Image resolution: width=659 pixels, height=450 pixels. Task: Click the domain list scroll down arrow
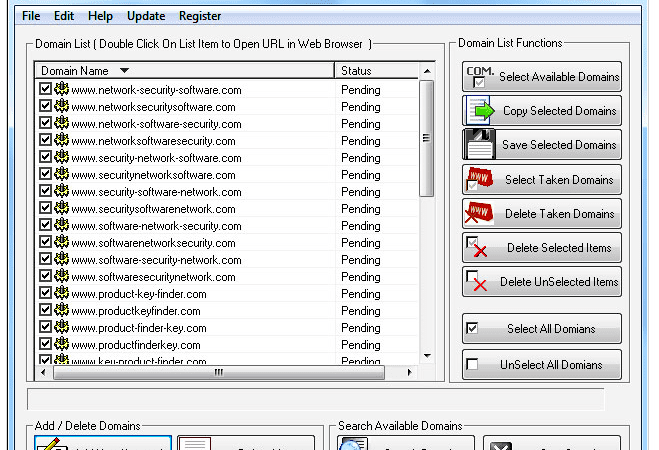coord(427,356)
